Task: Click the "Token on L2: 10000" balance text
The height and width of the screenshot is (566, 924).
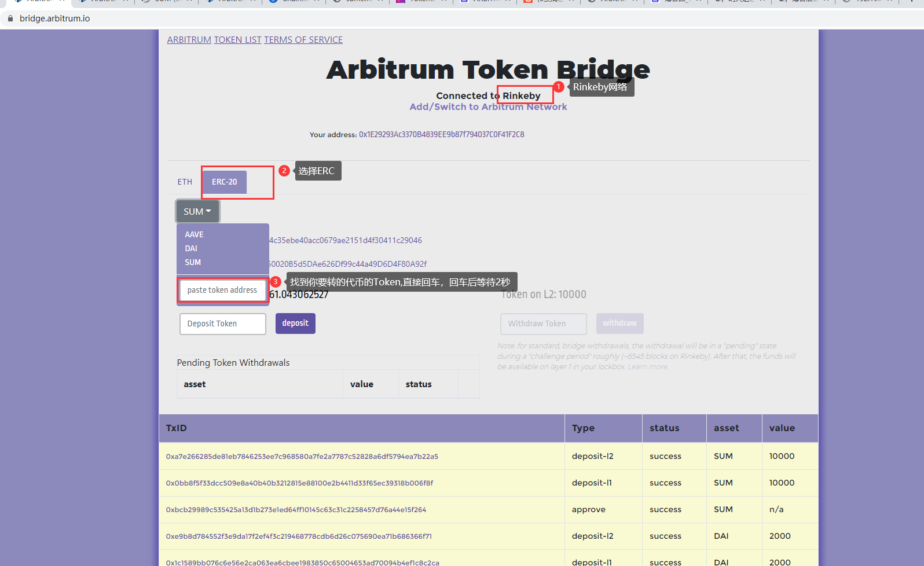Action: [x=544, y=295]
